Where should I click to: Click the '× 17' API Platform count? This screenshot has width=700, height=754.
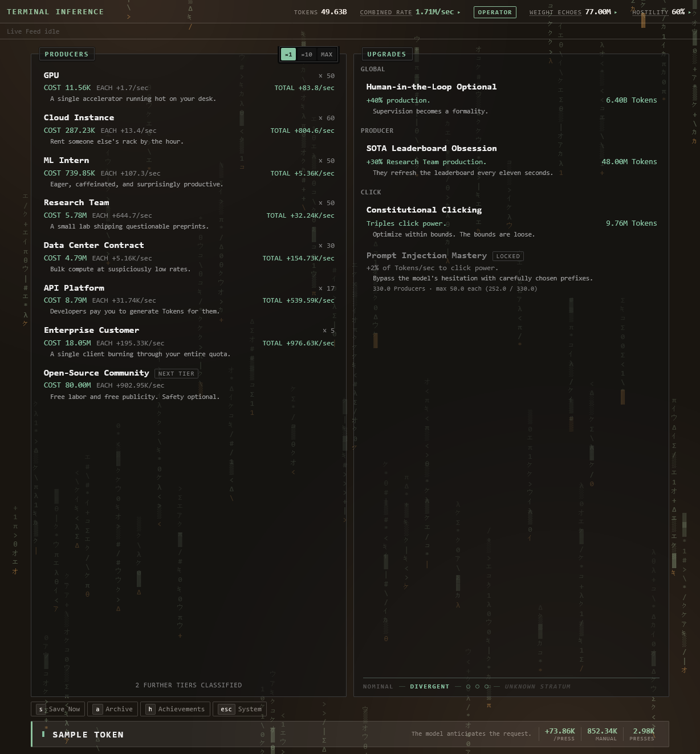click(x=327, y=288)
